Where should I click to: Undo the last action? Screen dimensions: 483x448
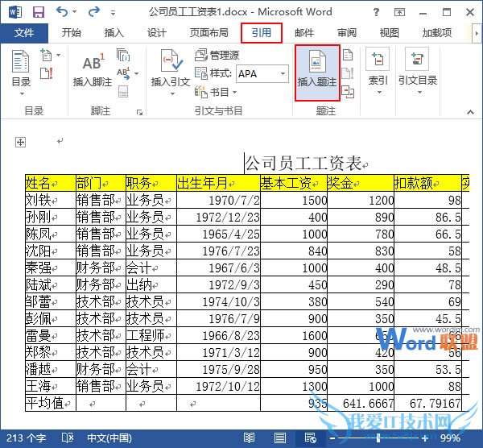(x=62, y=12)
